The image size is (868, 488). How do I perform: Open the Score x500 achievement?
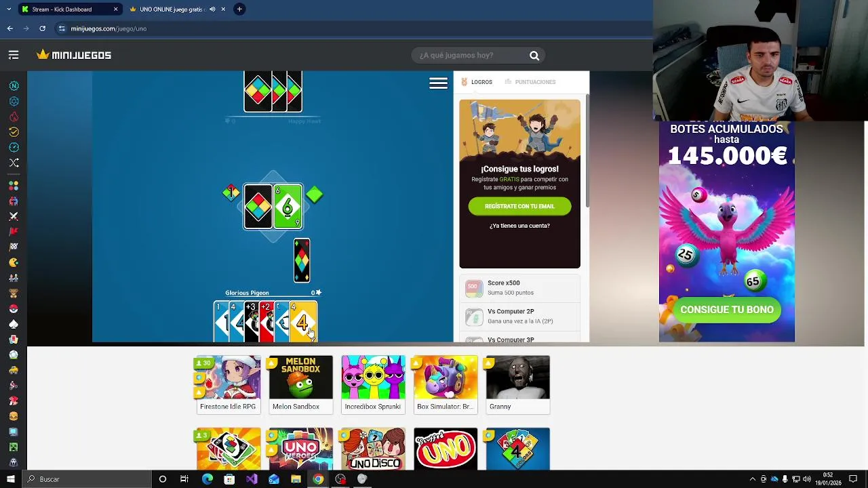(x=519, y=288)
